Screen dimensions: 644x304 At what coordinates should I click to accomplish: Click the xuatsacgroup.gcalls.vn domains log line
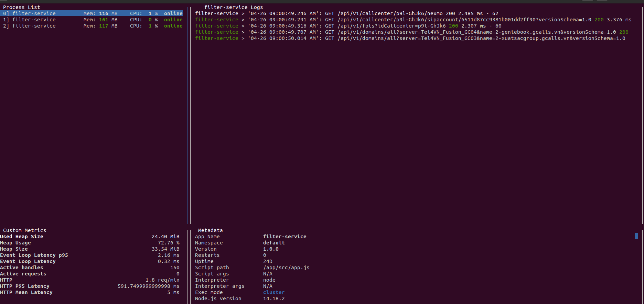point(410,38)
